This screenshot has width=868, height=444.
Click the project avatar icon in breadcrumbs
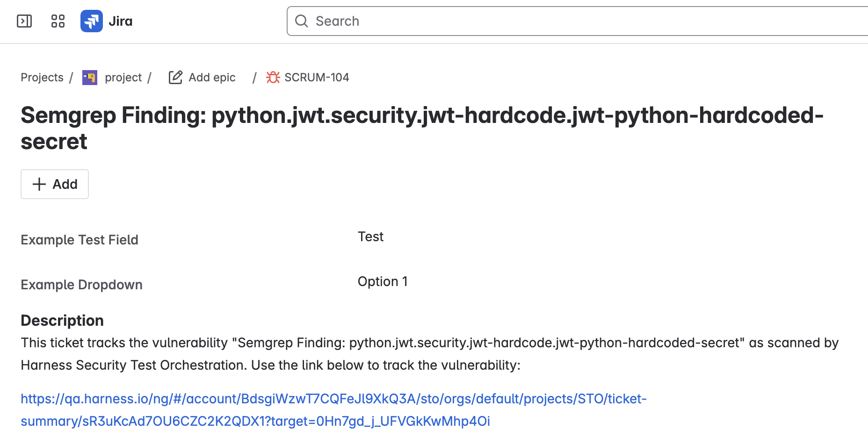(89, 78)
